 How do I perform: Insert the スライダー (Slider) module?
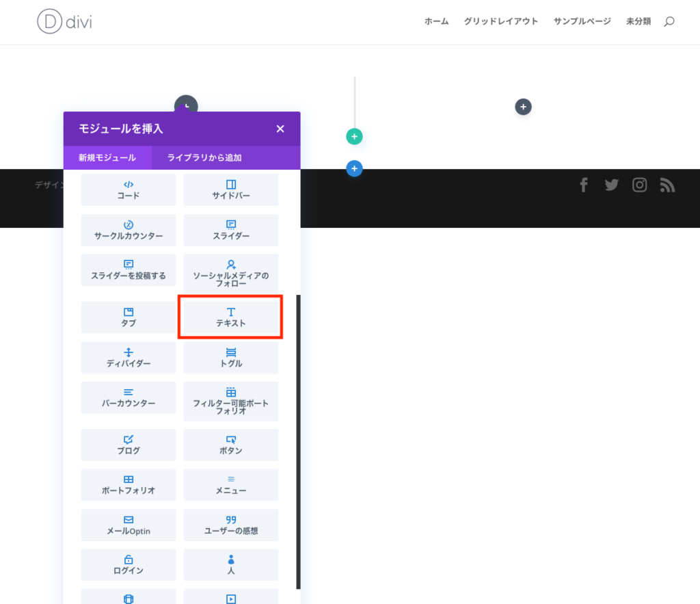tap(230, 230)
